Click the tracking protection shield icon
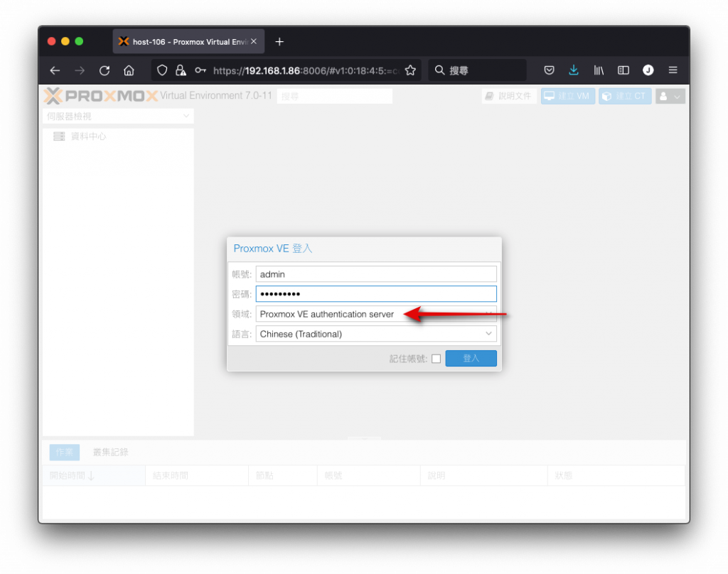Image resolution: width=728 pixels, height=574 pixels. point(162,70)
